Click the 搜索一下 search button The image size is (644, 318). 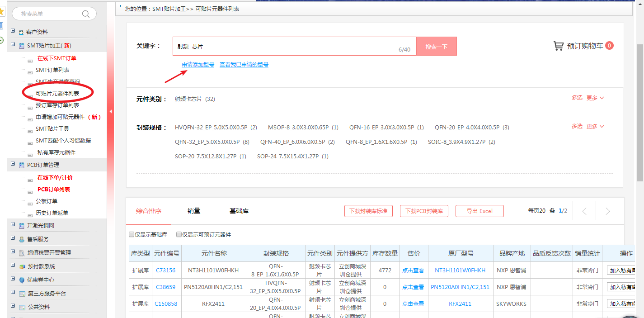point(436,47)
